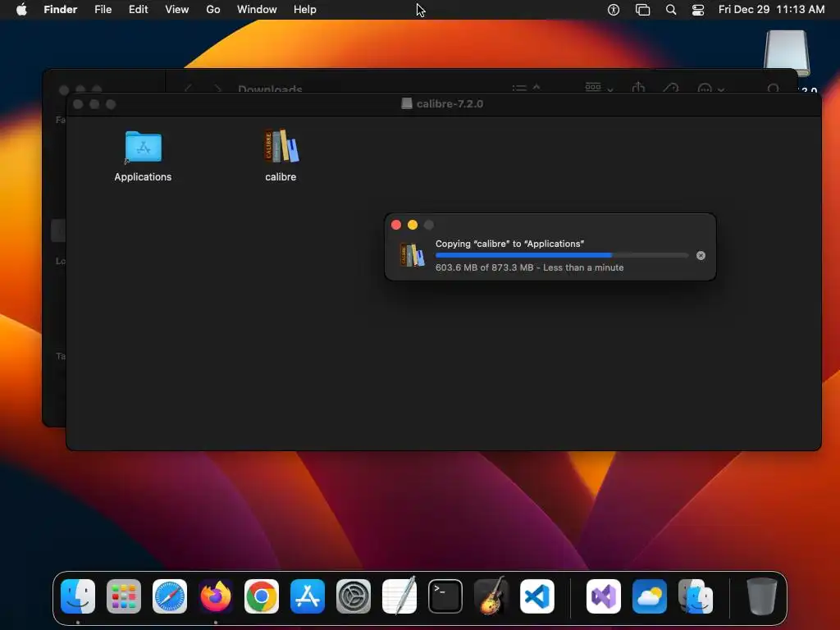Image resolution: width=840 pixels, height=630 pixels.
Task: Click the share icon in the Downloads window toolbar
Action: pos(638,88)
